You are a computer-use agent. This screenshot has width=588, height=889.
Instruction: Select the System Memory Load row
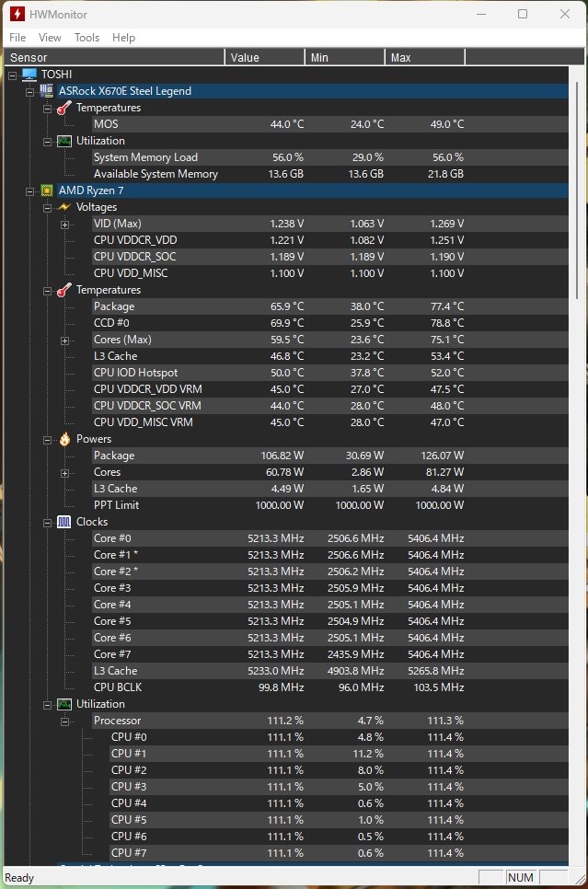click(x=330, y=157)
